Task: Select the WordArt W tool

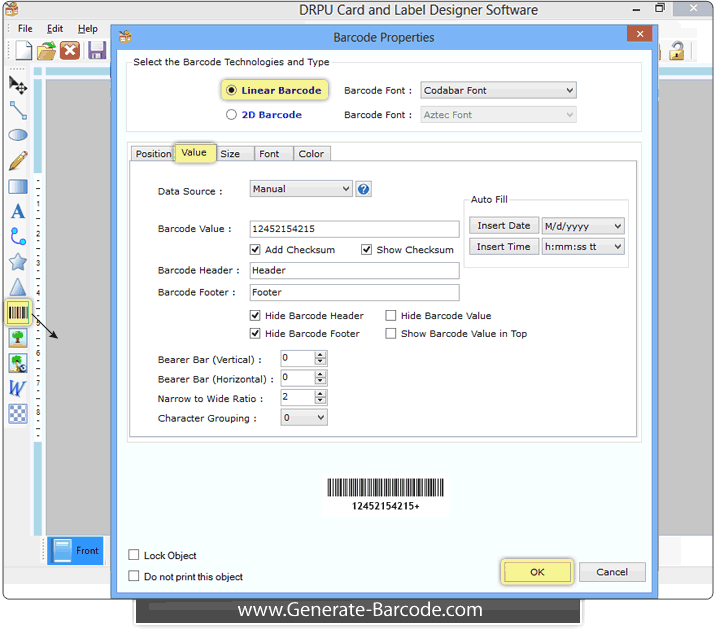Action: tap(18, 389)
